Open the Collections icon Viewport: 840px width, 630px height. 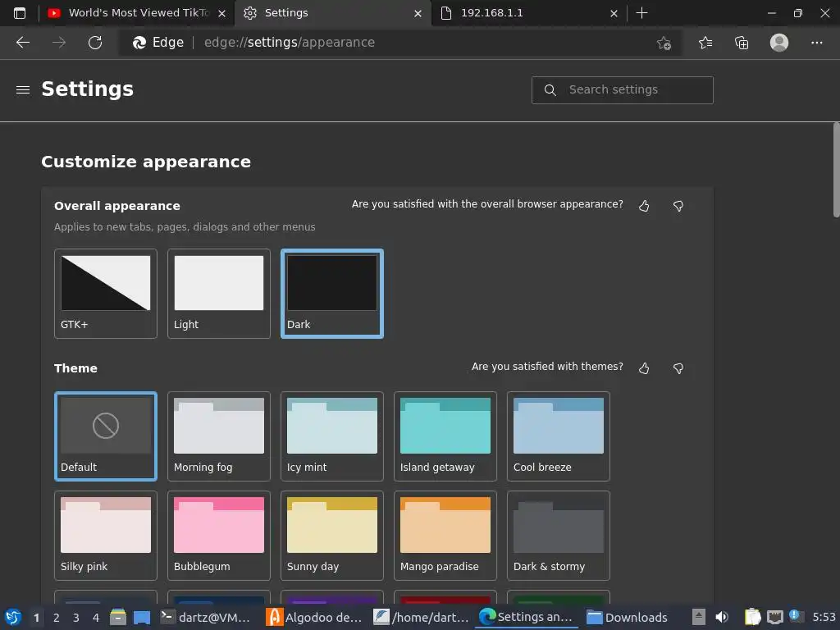(742, 43)
